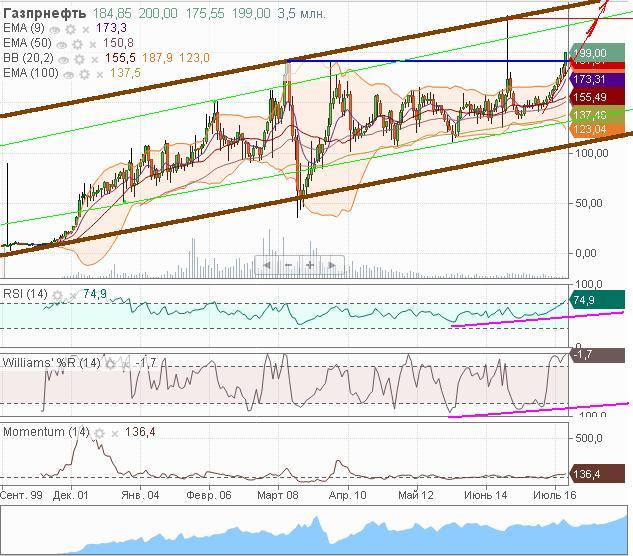This screenshot has height=556, width=633.
Task: Click the 50,00 price axis label
Action: (x=589, y=203)
